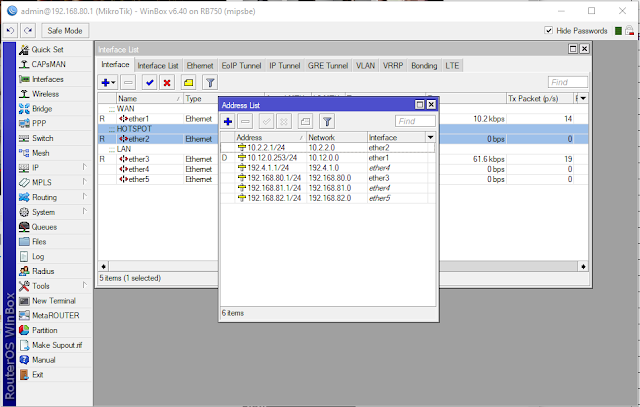Disable selected interface with red X

point(167,82)
